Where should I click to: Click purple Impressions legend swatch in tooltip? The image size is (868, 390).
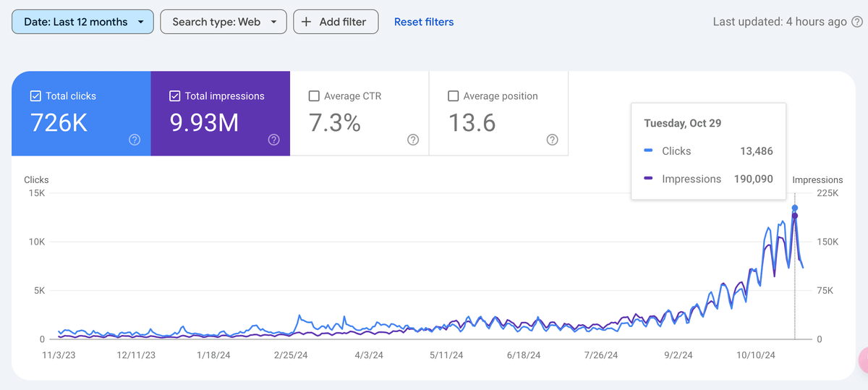coord(648,179)
